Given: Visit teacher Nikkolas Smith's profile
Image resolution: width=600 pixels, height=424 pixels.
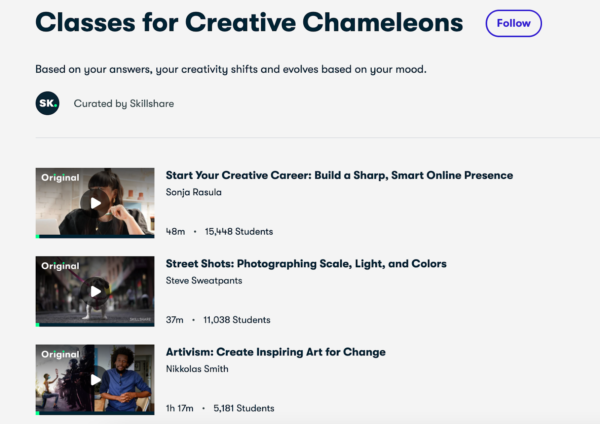Looking at the screenshot, I should pos(199,369).
